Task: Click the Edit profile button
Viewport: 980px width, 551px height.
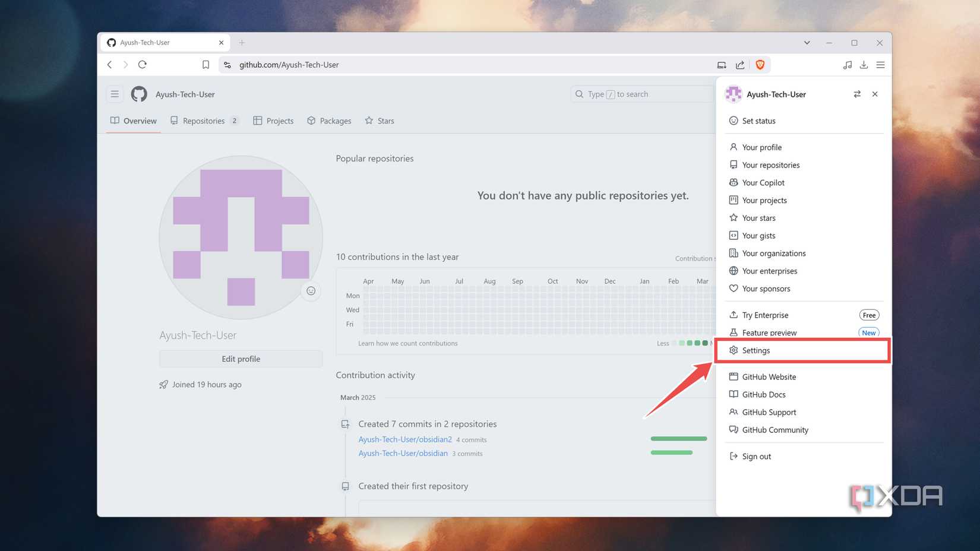Action: point(241,359)
